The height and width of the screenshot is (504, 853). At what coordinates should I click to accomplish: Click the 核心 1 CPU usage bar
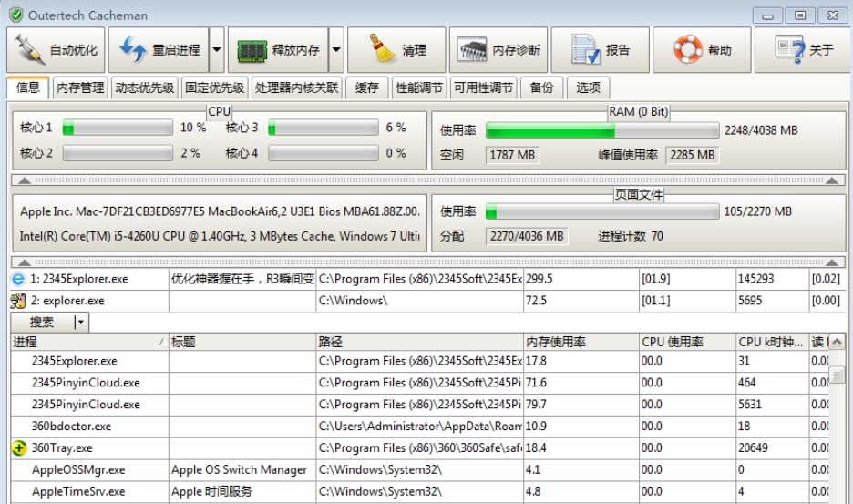(118, 128)
